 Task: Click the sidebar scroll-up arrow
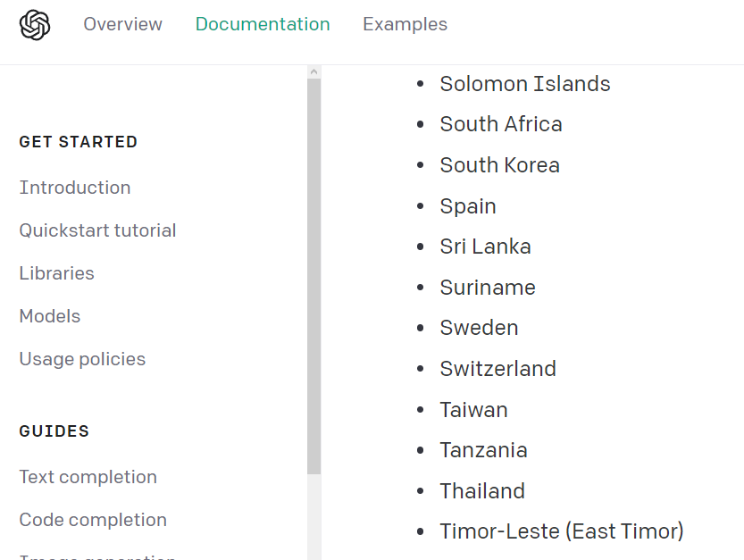pyautogui.click(x=313, y=71)
